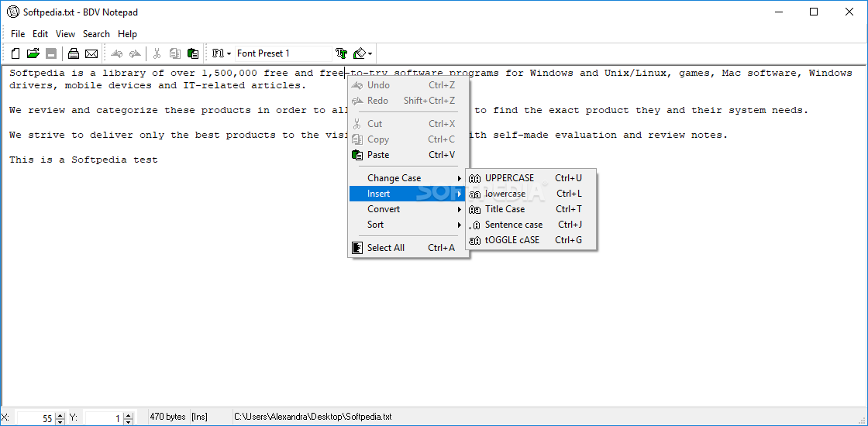Click the green Open file folder icon
The image size is (868, 426).
pyautogui.click(x=33, y=53)
